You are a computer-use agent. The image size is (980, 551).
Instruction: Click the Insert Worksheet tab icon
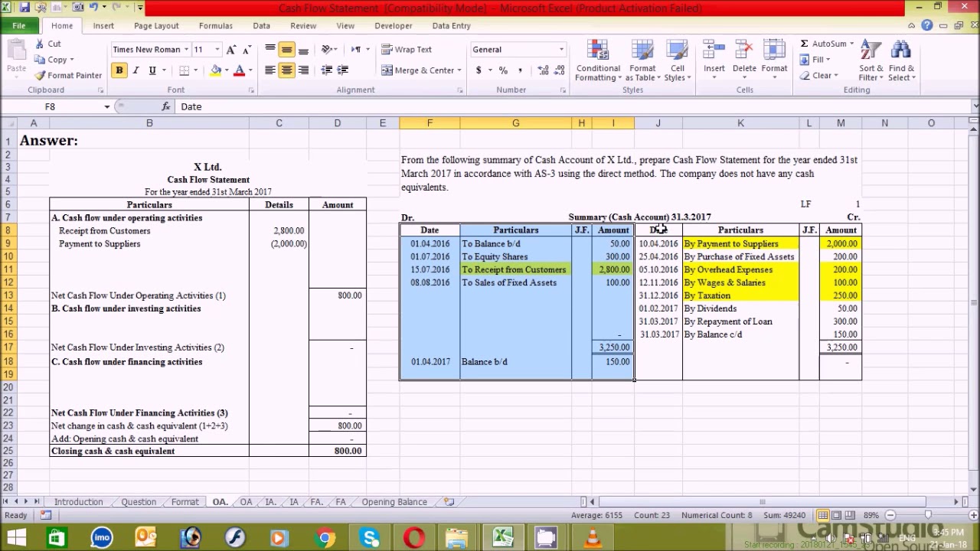point(449,502)
